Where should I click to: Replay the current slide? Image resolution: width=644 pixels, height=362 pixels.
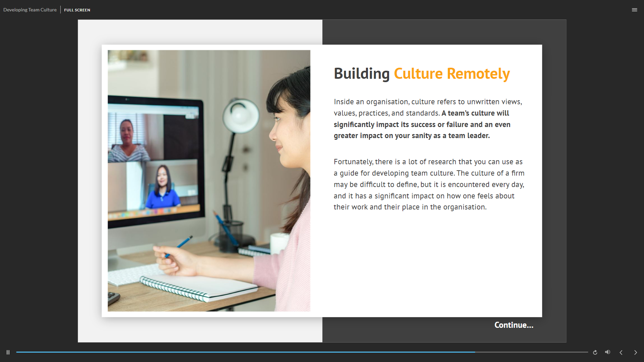(x=595, y=352)
